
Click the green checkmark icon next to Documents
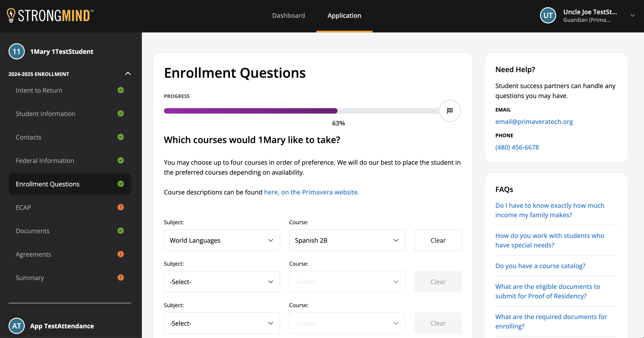coord(120,231)
